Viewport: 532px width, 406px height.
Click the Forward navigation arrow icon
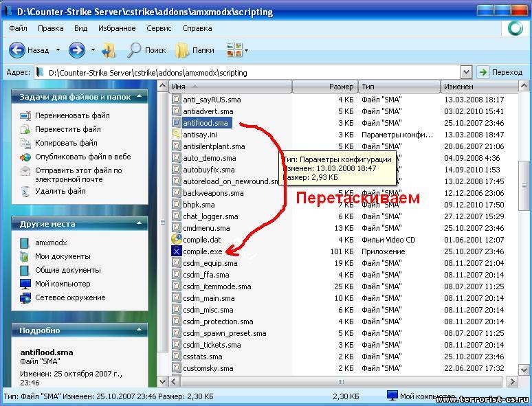(77, 50)
